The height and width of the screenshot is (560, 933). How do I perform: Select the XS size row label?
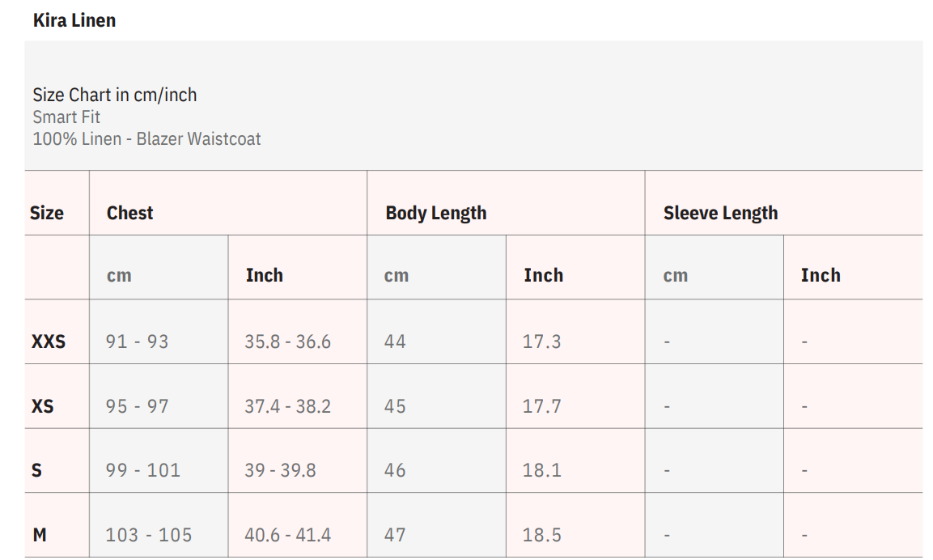tap(43, 406)
